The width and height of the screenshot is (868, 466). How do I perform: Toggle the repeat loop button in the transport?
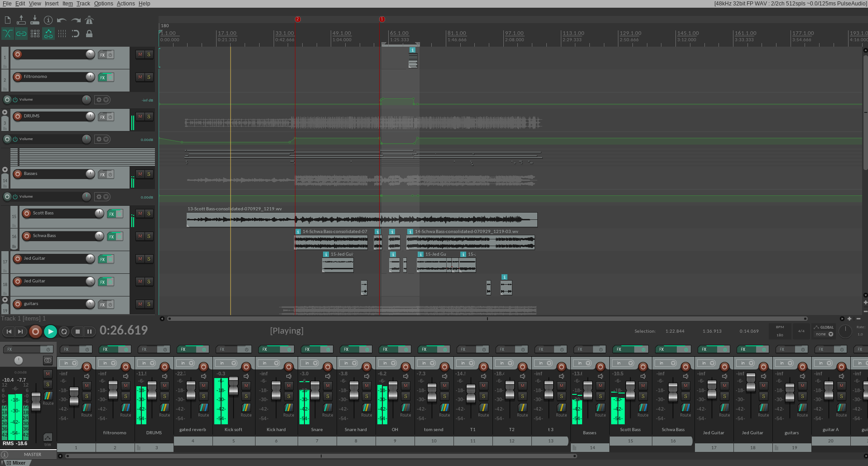pos(64,332)
